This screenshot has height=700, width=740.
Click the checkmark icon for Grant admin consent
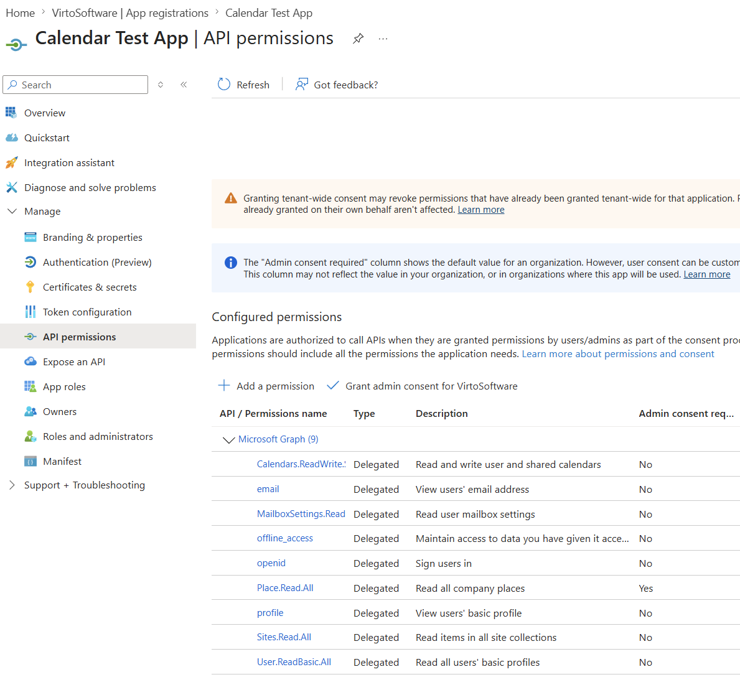coord(333,386)
